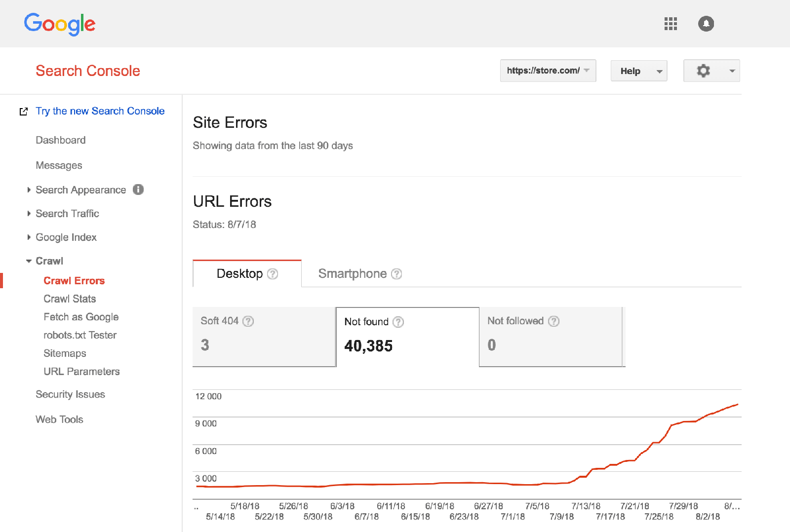The width and height of the screenshot is (790, 532).
Task: Open URL Parameters in sidebar
Action: pos(81,372)
